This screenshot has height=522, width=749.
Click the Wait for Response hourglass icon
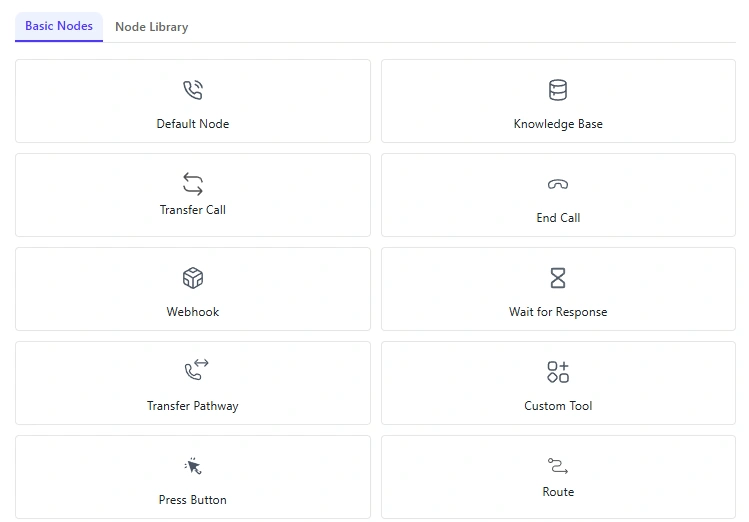pos(558,278)
